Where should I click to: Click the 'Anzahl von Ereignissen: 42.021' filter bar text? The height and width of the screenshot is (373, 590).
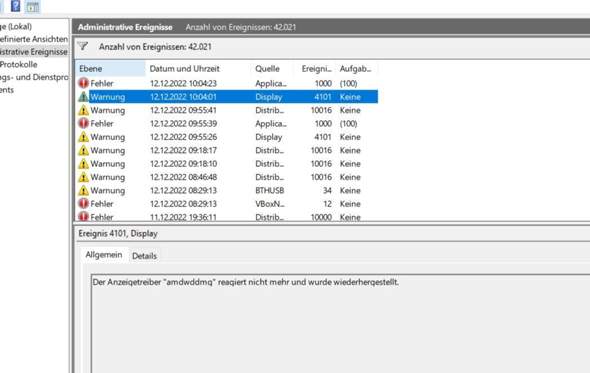click(x=155, y=47)
